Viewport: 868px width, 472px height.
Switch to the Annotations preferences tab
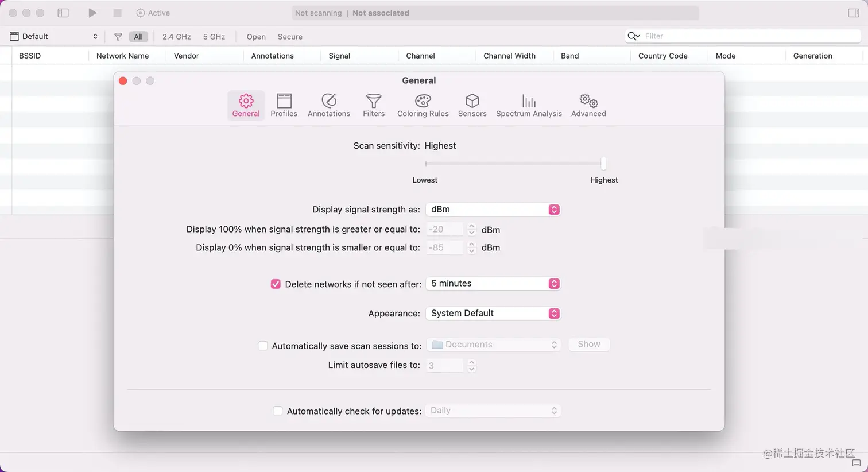pyautogui.click(x=329, y=106)
